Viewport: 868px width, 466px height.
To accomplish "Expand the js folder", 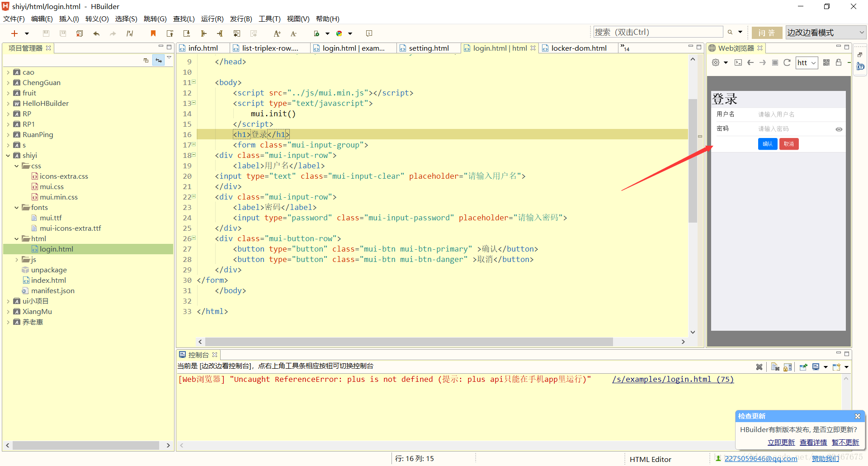I will (17, 260).
